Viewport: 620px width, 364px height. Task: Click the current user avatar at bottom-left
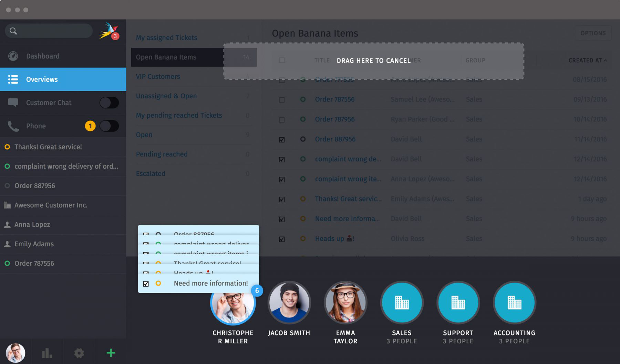coord(15,353)
